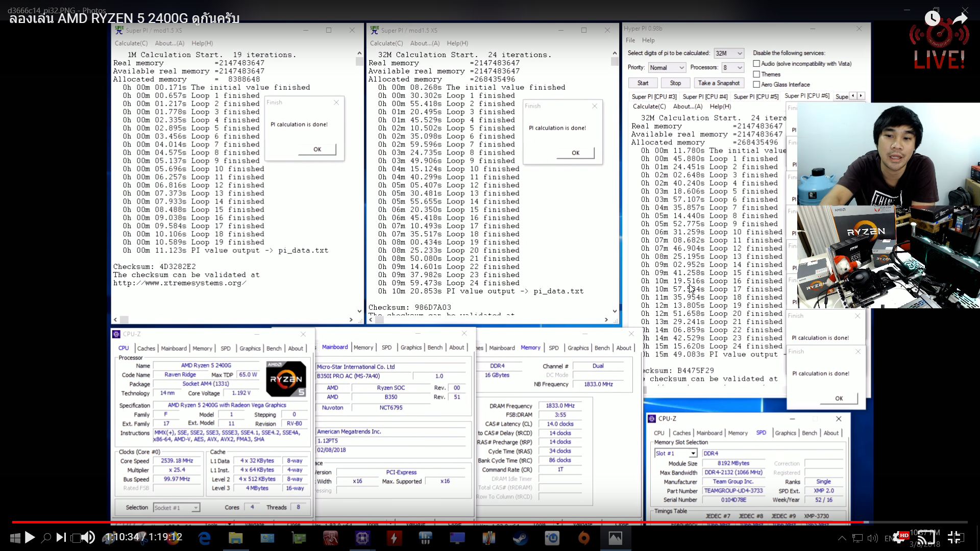Skip to the next video
The height and width of the screenshot is (551, 980).
61,537
